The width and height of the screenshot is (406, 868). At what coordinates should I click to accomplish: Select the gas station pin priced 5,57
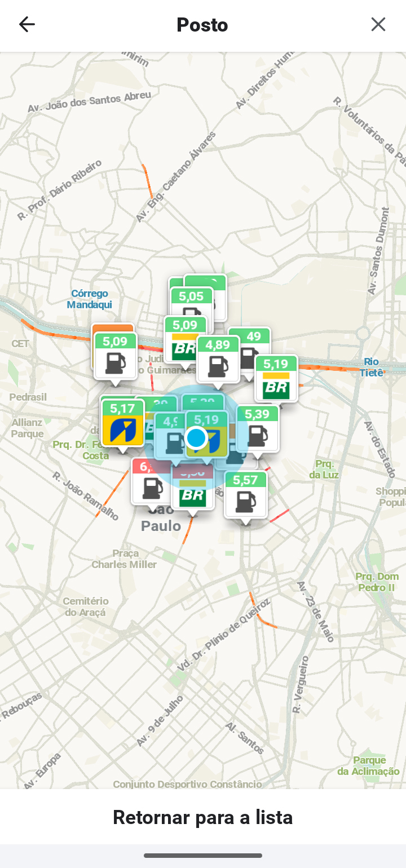click(245, 496)
